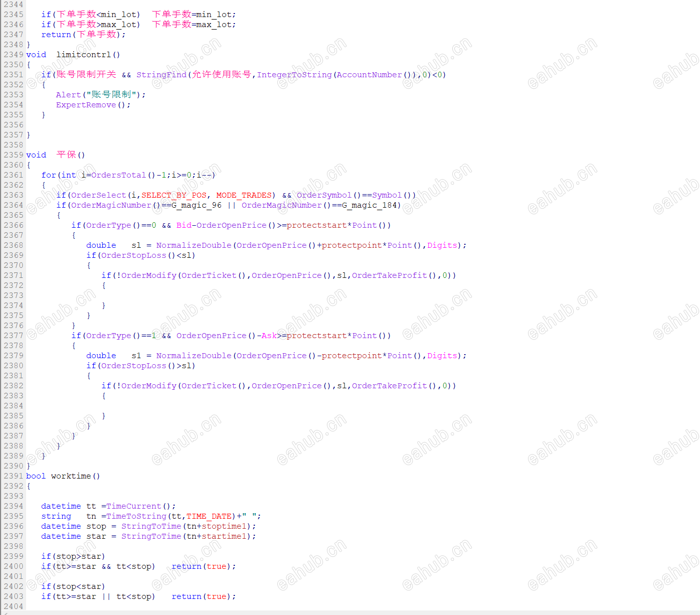Viewport: 700px width, 615px height.
Task: Click OrderTicket() on line 2382
Action: pos(214,386)
